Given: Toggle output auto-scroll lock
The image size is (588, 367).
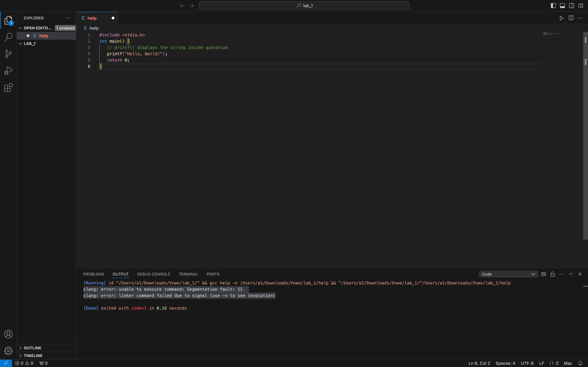Looking at the screenshot, I should point(552,274).
